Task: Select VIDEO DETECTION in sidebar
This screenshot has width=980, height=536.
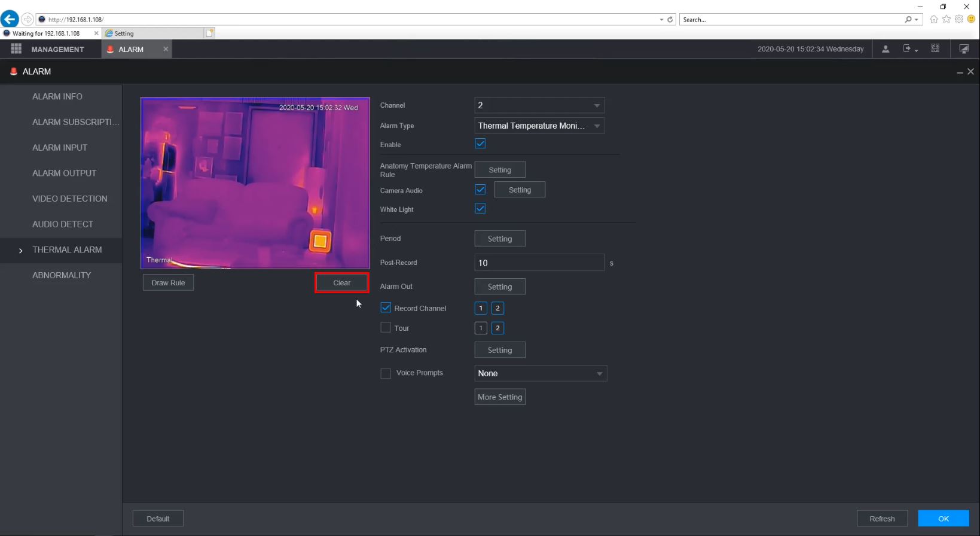Action: coord(70,199)
